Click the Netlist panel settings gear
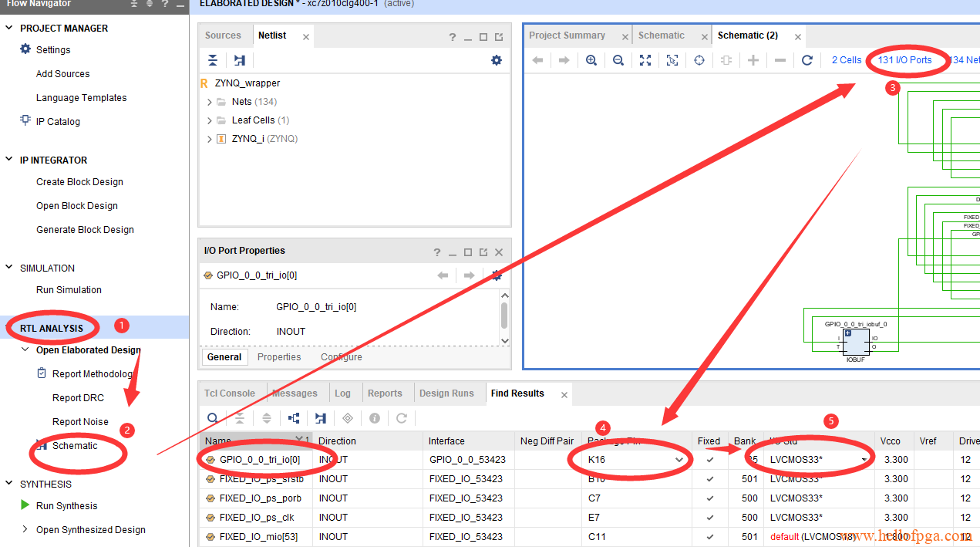Viewport: 980px width, 547px height. pos(497,60)
